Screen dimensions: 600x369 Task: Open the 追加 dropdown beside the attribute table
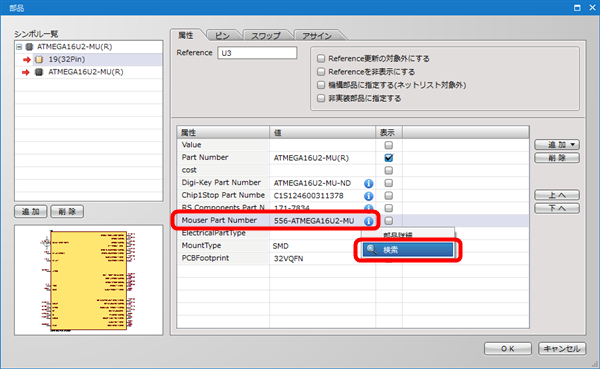(557, 145)
